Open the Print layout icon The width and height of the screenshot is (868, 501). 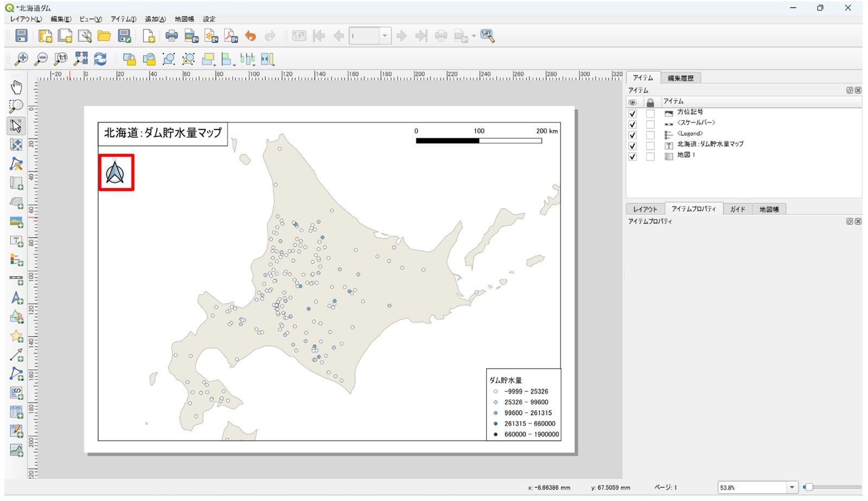[x=171, y=36]
